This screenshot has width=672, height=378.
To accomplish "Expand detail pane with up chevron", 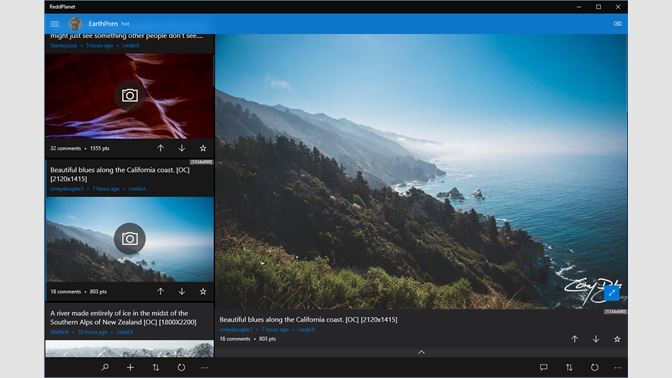I will (x=421, y=352).
